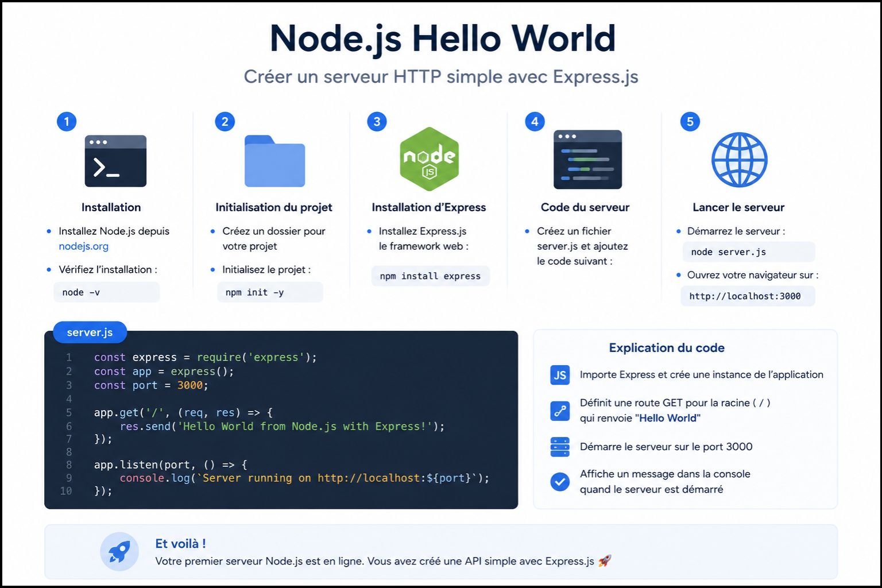This screenshot has height=588, width=882.
Task: Select the server.js file tab
Action: [90, 332]
